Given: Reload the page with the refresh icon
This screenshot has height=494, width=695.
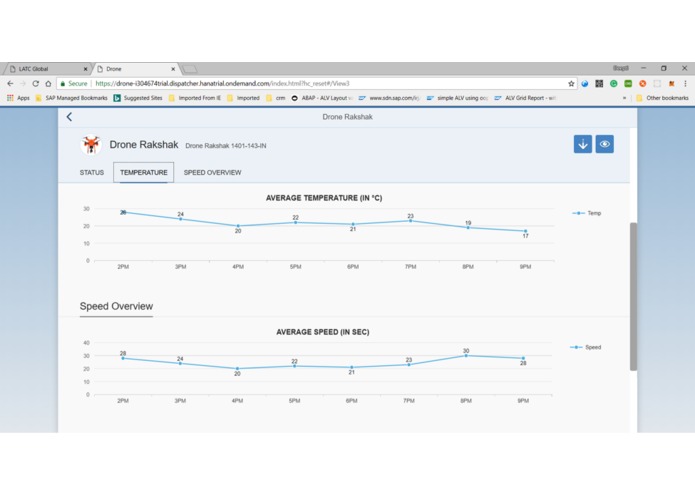Looking at the screenshot, I should click(35, 83).
